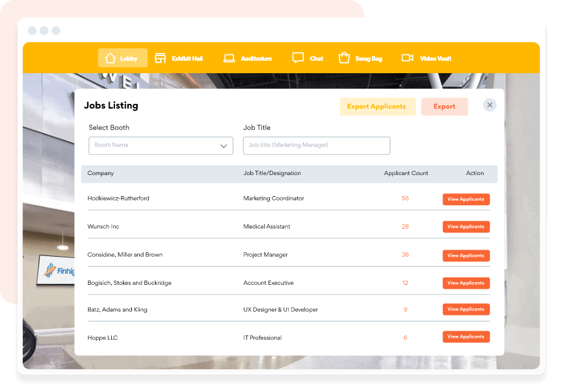The image size is (562, 392).
Task: Open the Auditorium tab label
Action: pos(256,59)
